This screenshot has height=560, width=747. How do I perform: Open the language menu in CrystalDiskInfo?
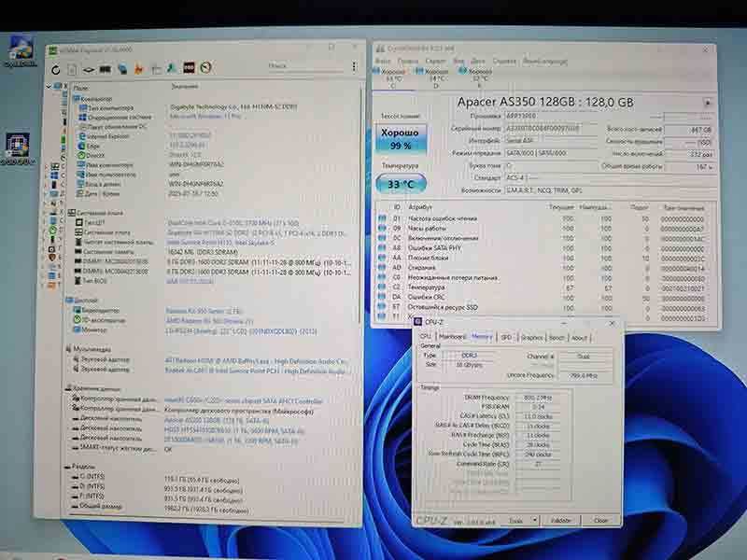pos(545,61)
